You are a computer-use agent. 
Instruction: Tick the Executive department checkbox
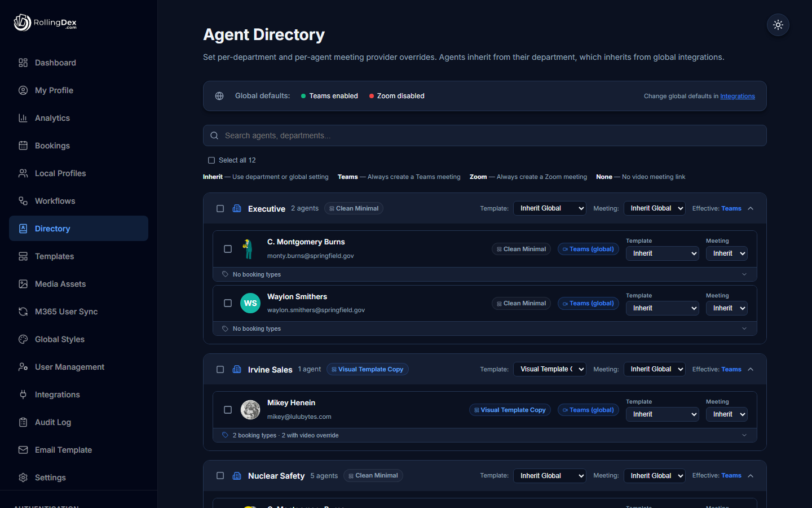(220, 209)
